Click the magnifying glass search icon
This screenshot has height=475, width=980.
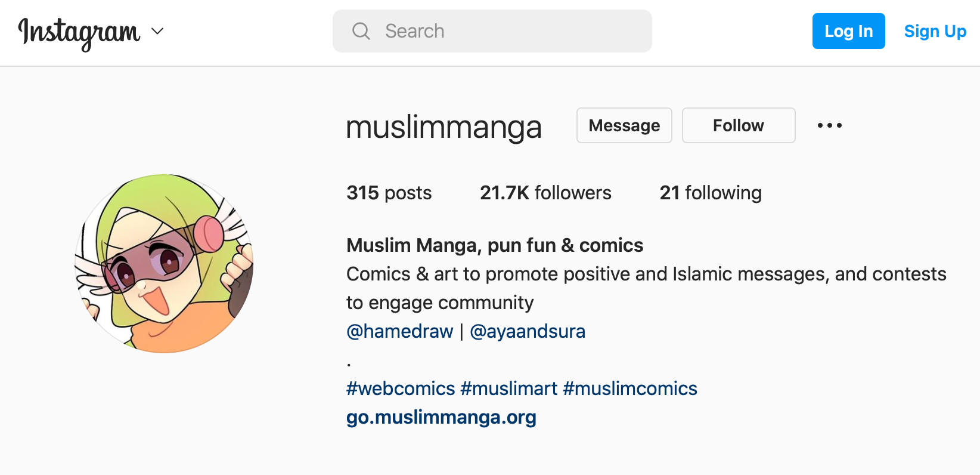pyautogui.click(x=361, y=31)
